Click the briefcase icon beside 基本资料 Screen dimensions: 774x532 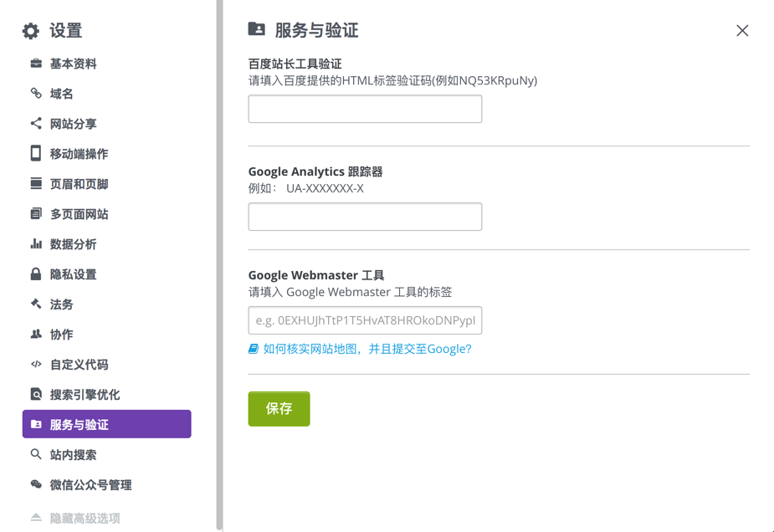(x=36, y=64)
